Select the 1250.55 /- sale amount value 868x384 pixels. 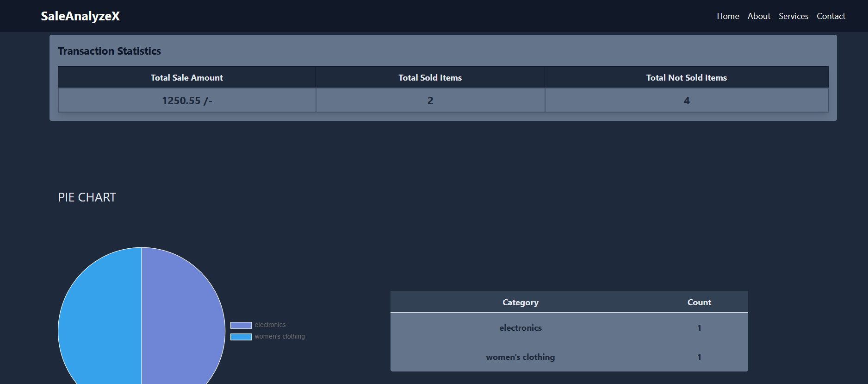[x=187, y=101]
